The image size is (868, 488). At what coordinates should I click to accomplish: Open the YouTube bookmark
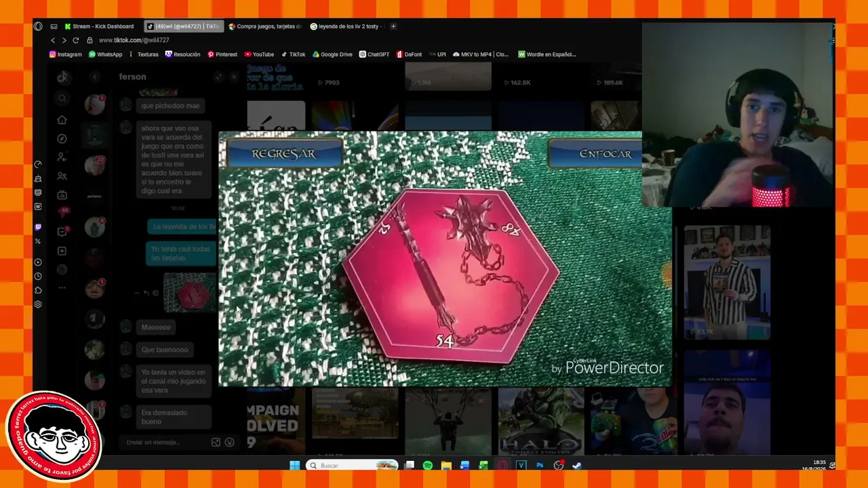coord(259,54)
